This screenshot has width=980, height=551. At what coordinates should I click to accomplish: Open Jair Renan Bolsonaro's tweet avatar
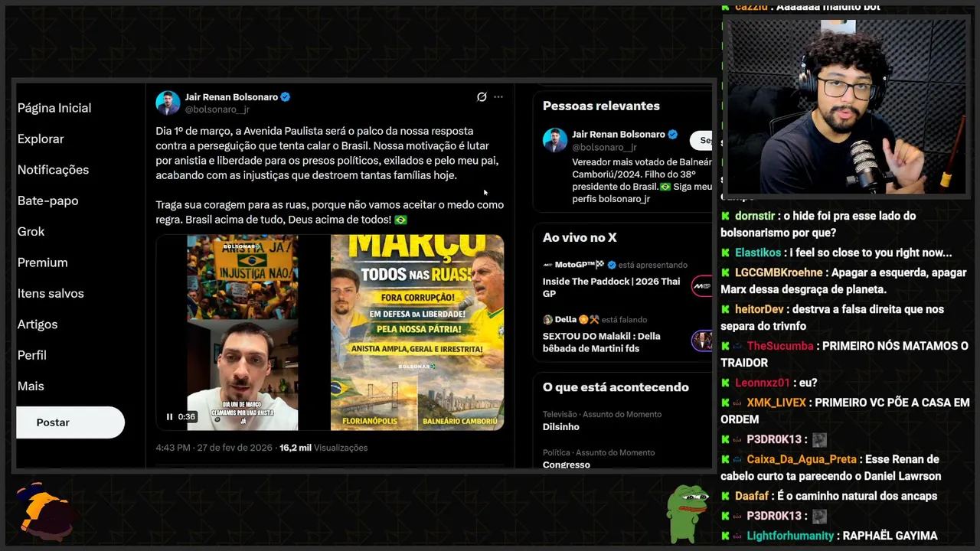[x=168, y=103]
